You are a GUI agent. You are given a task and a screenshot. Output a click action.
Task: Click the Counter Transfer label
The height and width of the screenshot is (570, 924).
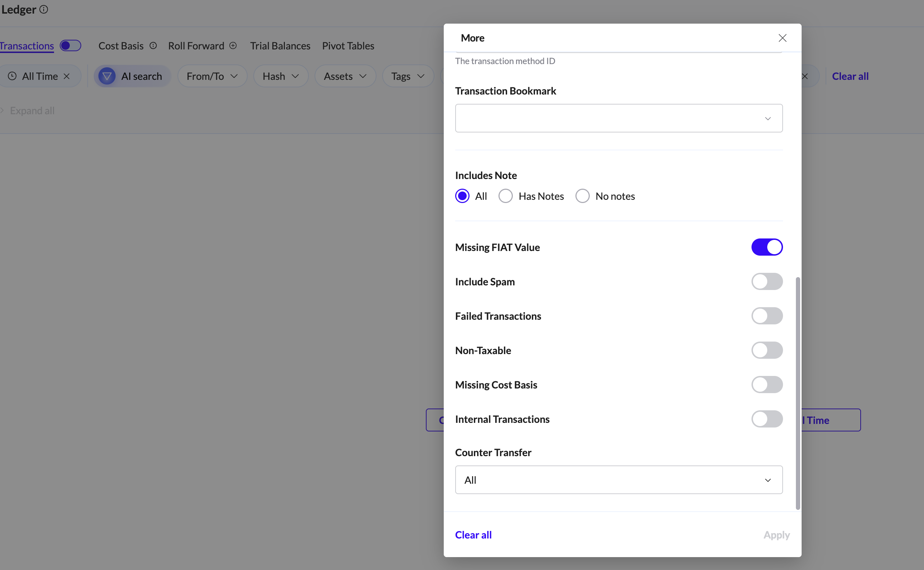point(493,452)
